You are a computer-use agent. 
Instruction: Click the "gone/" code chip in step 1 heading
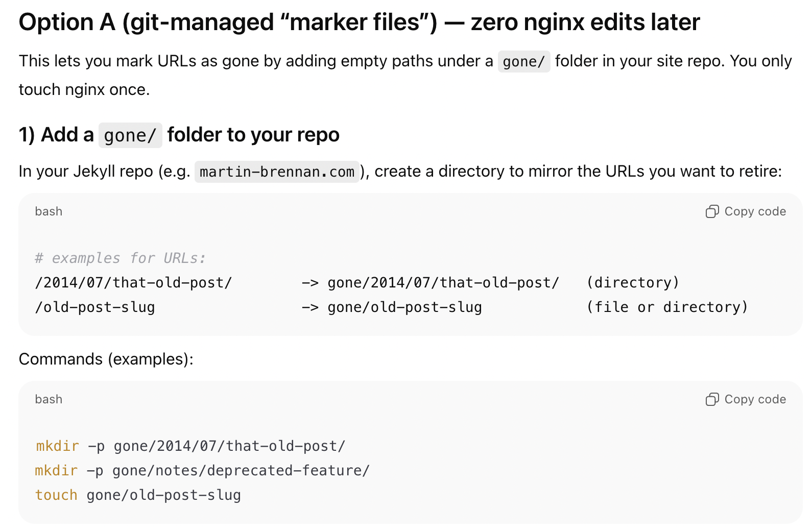click(x=130, y=135)
